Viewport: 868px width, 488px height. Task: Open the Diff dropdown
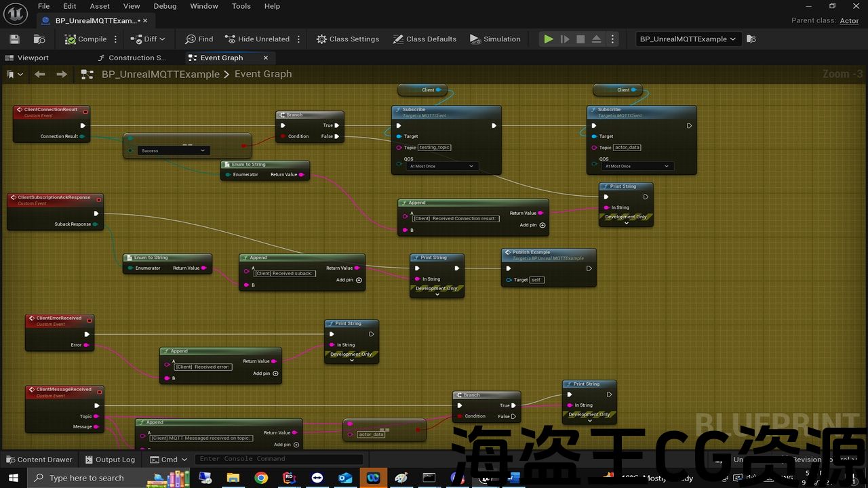coord(148,39)
